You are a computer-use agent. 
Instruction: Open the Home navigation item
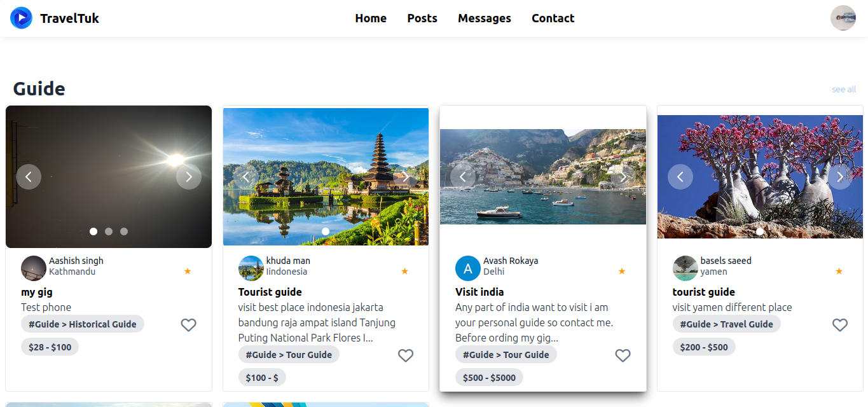click(371, 18)
